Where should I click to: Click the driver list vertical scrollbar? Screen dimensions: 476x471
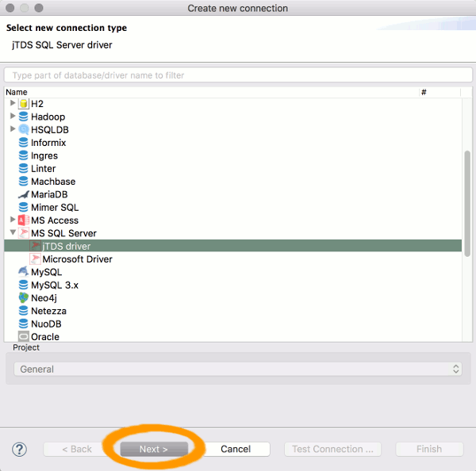[x=467, y=203]
